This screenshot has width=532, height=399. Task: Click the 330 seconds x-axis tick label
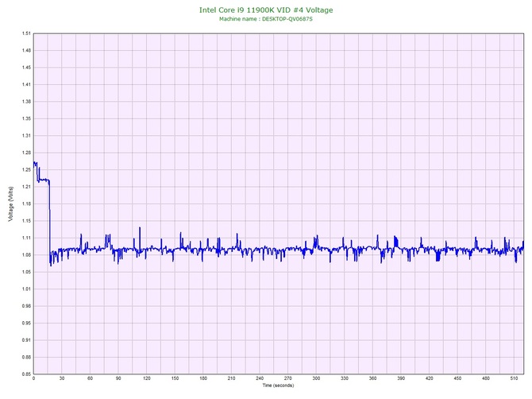pyautogui.click(x=345, y=378)
